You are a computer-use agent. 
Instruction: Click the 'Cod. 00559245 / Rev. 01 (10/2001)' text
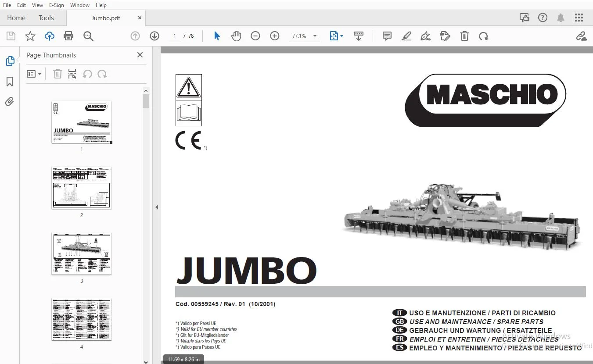coord(225,304)
